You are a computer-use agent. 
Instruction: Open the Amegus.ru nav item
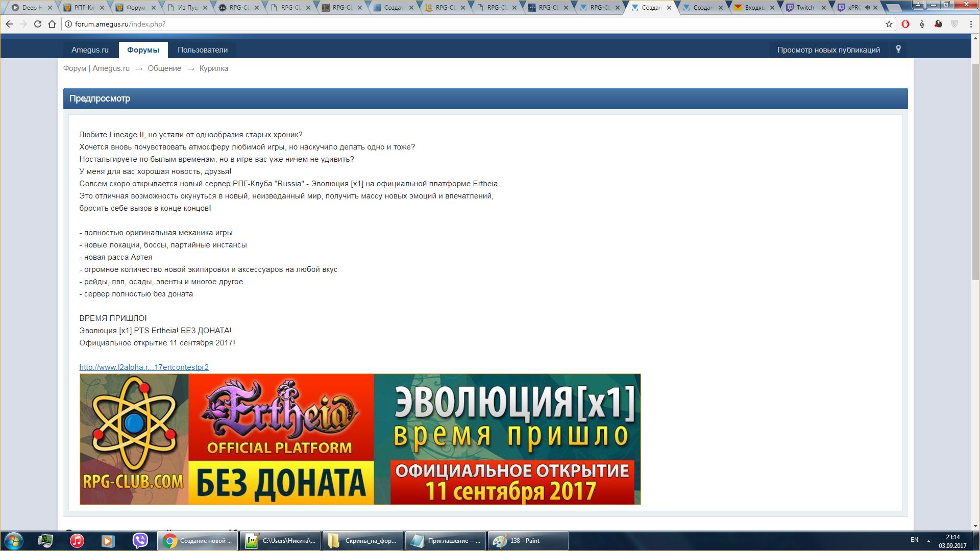(x=90, y=50)
